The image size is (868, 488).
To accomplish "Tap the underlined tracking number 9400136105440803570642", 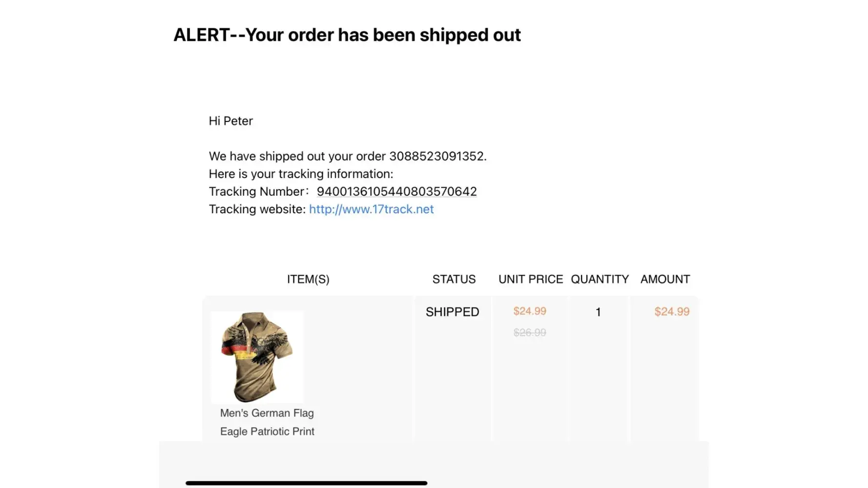I will click(x=396, y=192).
